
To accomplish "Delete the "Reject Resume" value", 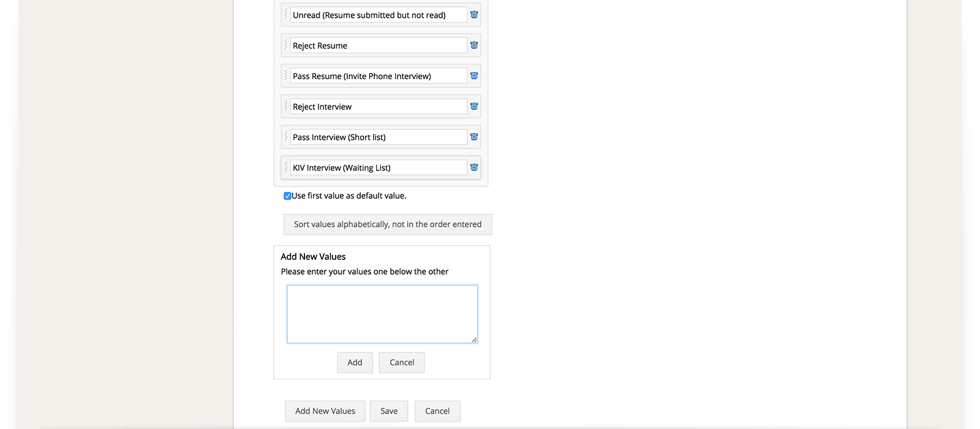I will coord(474,45).
